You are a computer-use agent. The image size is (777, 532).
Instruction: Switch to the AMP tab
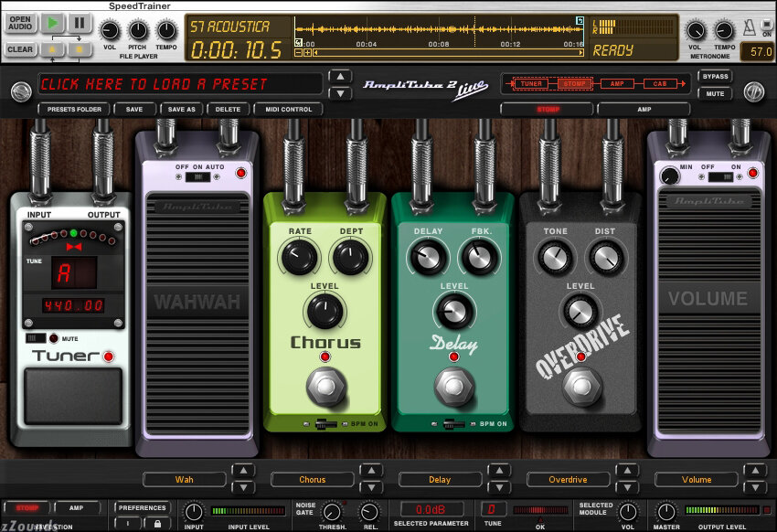tap(644, 110)
